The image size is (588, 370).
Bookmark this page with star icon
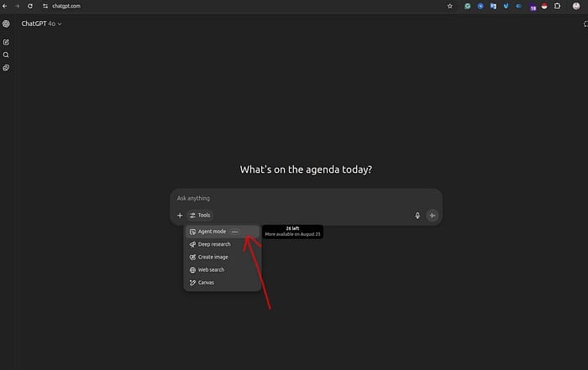tap(449, 6)
